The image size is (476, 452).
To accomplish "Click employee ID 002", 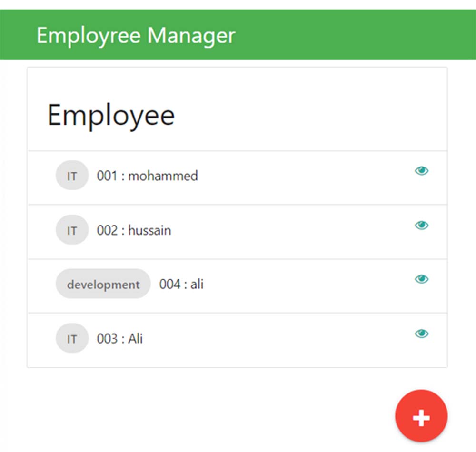I will 107,230.
